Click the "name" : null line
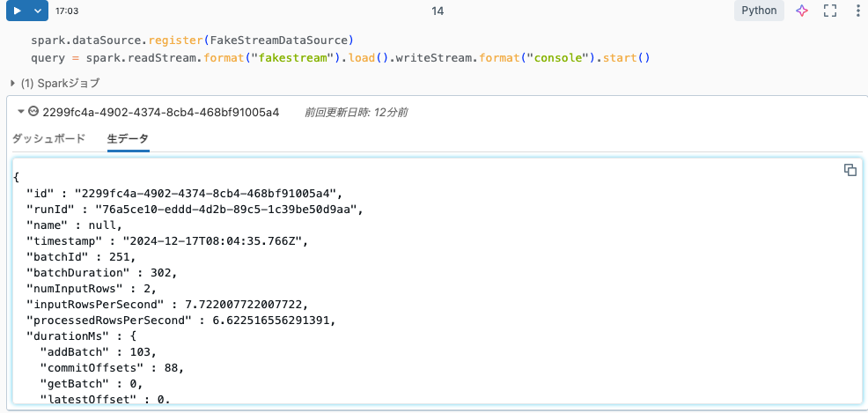Screen dimensions: 868x413 (74, 225)
